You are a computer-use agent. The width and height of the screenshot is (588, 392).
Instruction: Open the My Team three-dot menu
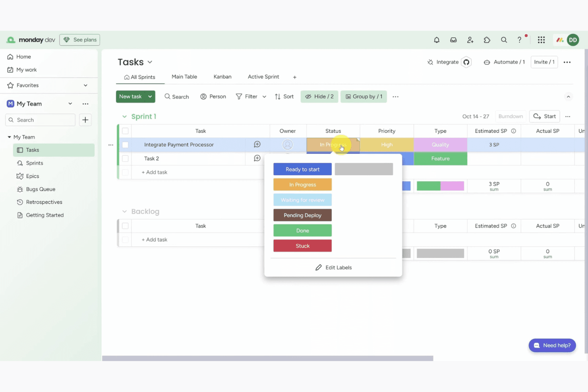point(85,104)
